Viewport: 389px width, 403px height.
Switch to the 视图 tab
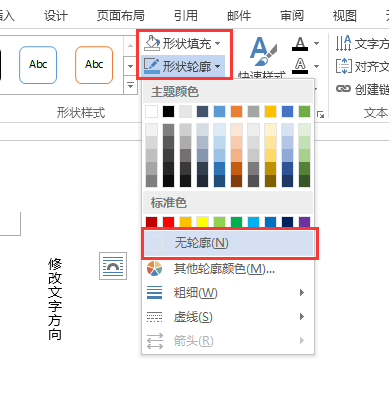click(345, 15)
